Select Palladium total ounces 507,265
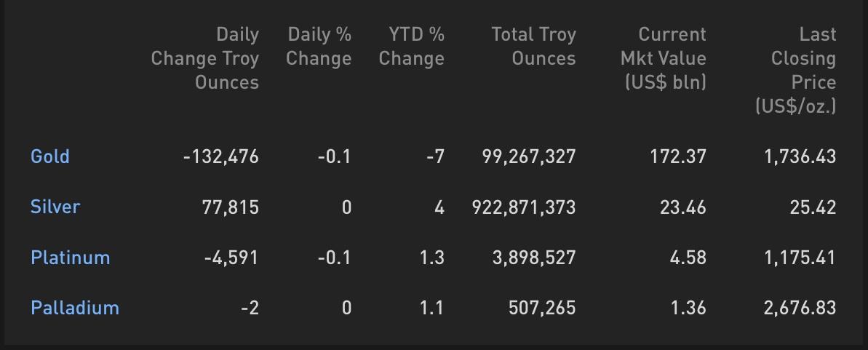This screenshot has width=868, height=350. click(542, 308)
